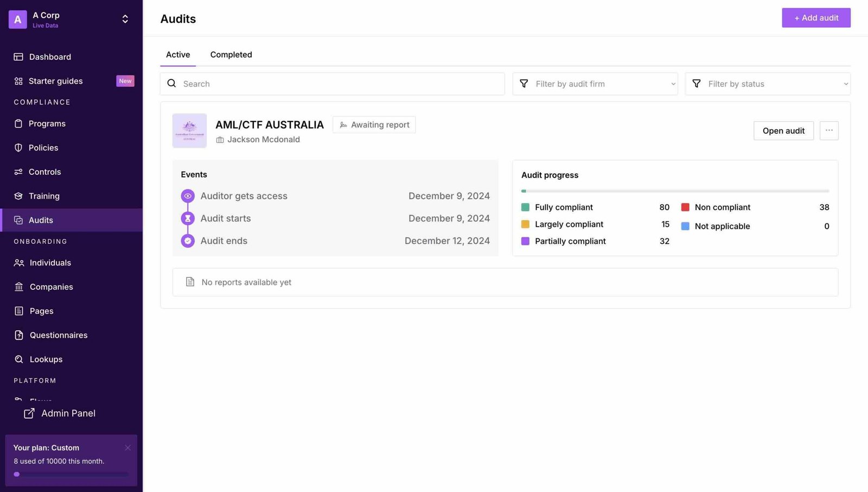Click the Policies shield icon
This screenshot has width=868, height=492.
pos(18,148)
